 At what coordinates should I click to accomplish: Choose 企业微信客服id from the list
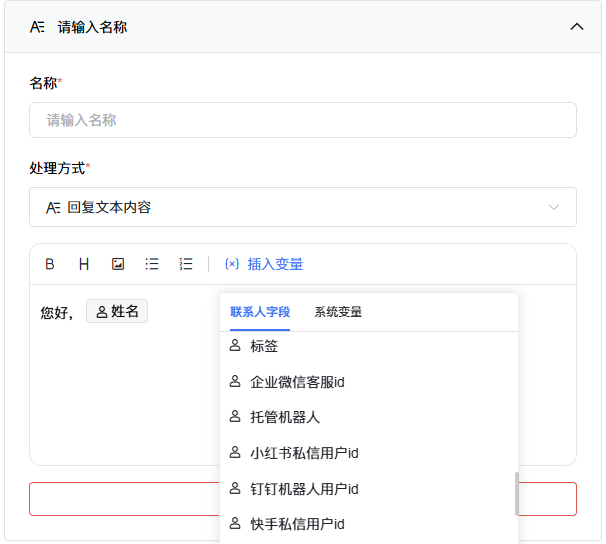(369, 382)
